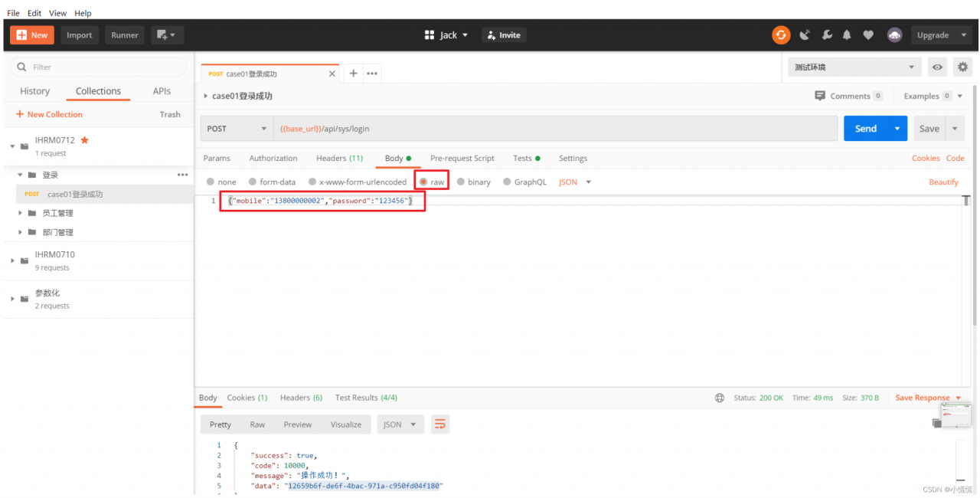
Task: Open the POST method dropdown
Action: pyautogui.click(x=237, y=129)
